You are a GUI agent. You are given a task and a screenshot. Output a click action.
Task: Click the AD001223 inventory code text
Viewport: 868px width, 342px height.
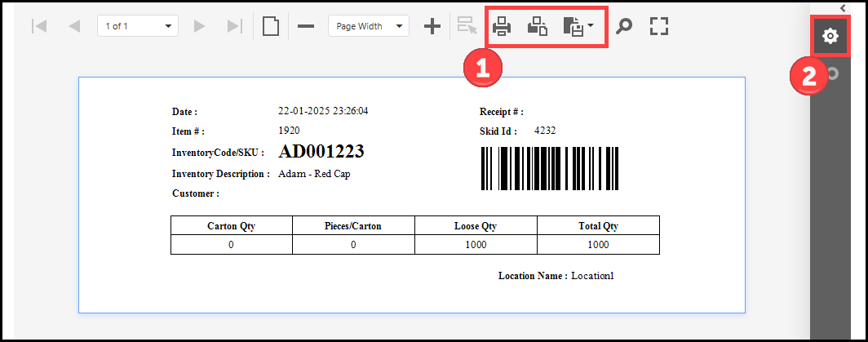(x=321, y=152)
